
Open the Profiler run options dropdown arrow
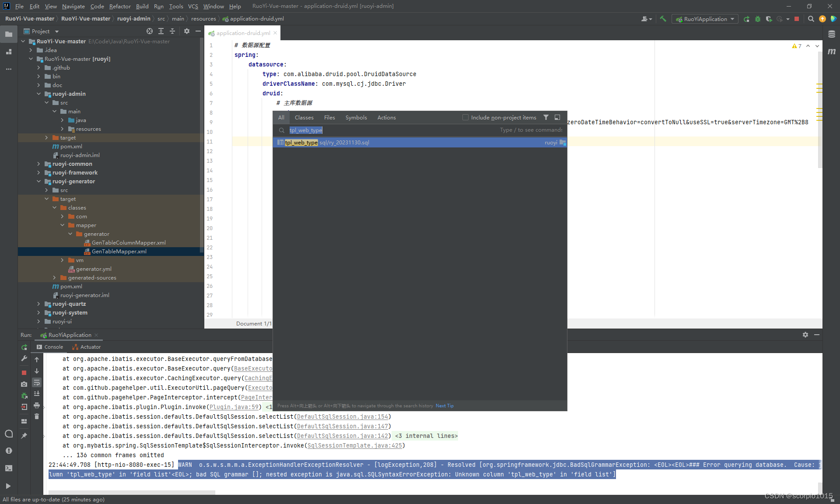tap(787, 19)
